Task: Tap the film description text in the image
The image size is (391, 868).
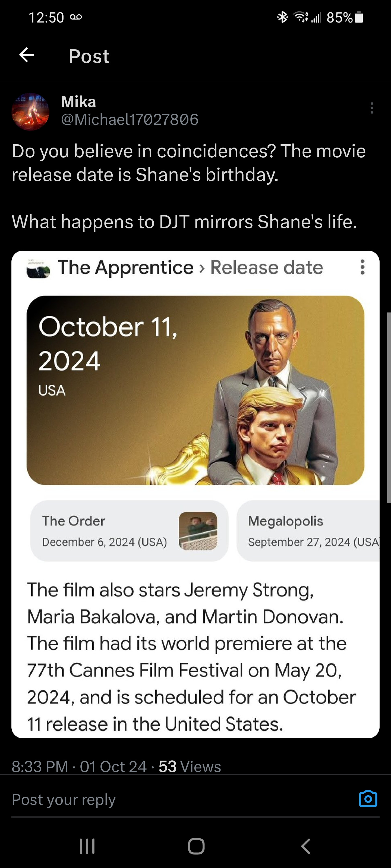Action: click(x=191, y=657)
